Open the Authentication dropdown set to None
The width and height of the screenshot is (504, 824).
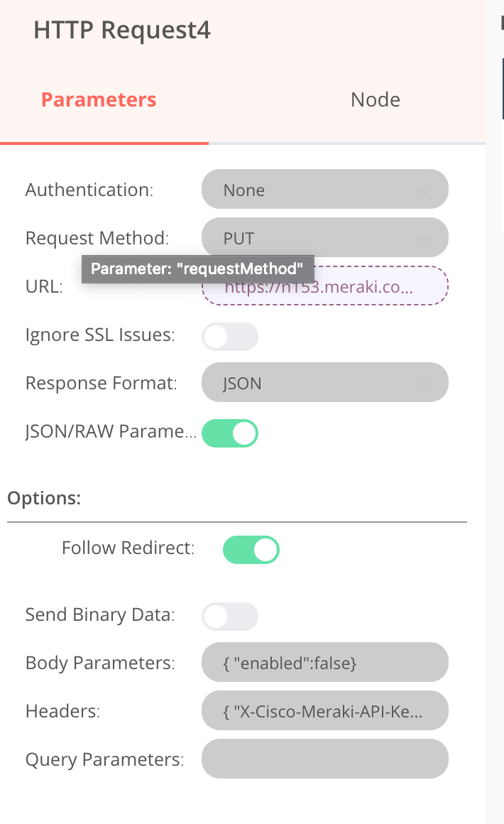324,190
